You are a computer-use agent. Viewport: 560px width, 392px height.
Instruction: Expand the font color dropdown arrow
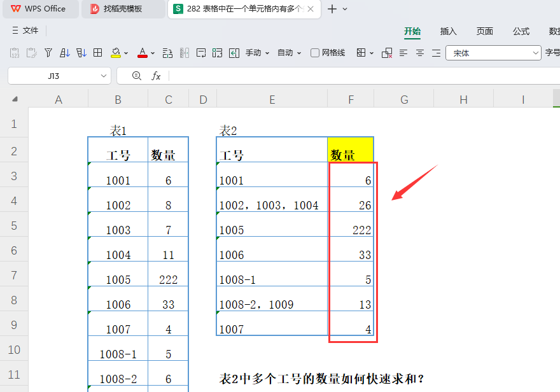coord(153,53)
